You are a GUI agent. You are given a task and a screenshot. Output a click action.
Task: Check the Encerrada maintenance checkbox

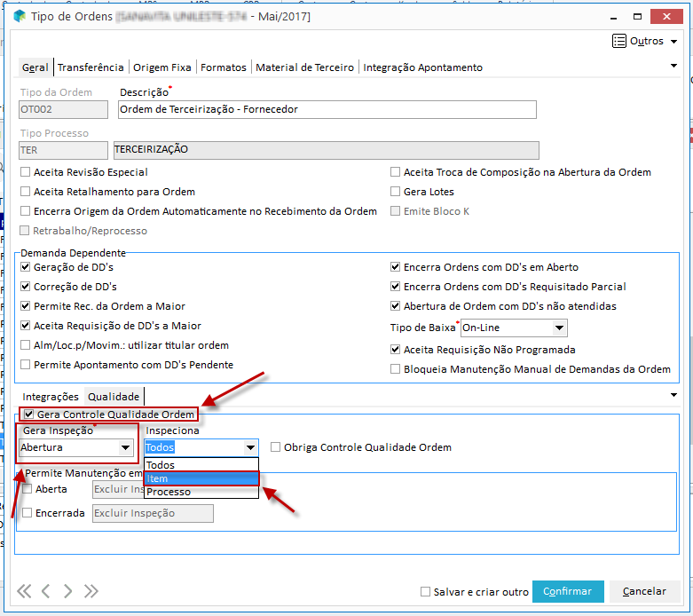click(27, 512)
